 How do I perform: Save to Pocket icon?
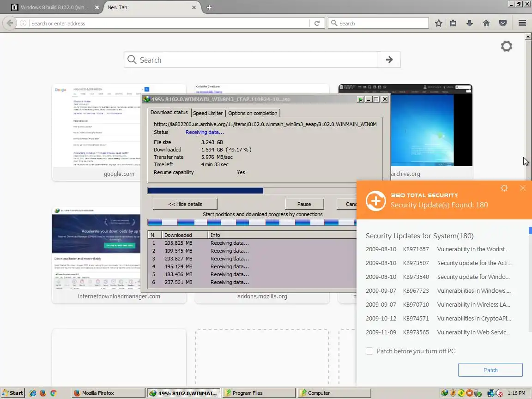tap(503, 23)
